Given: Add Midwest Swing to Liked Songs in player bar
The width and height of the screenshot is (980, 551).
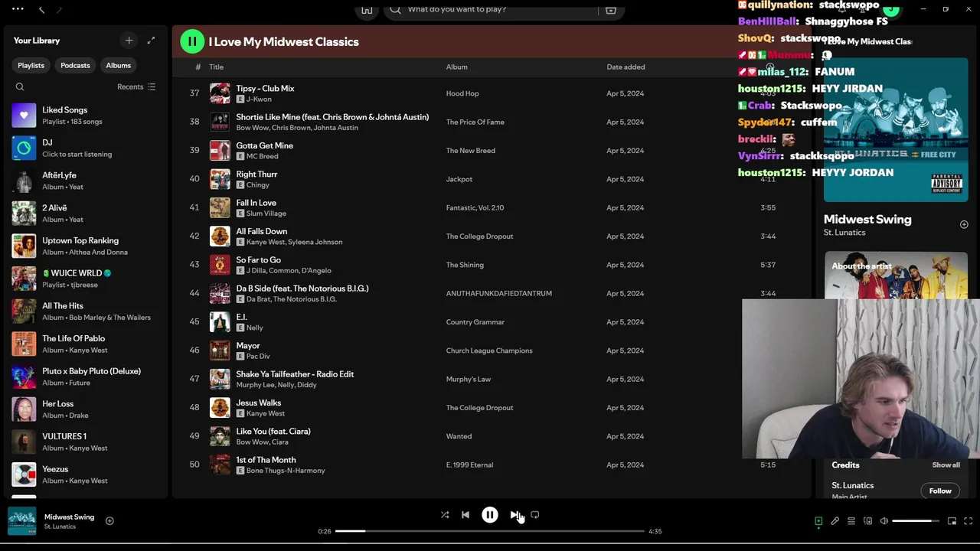Looking at the screenshot, I should [109, 521].
